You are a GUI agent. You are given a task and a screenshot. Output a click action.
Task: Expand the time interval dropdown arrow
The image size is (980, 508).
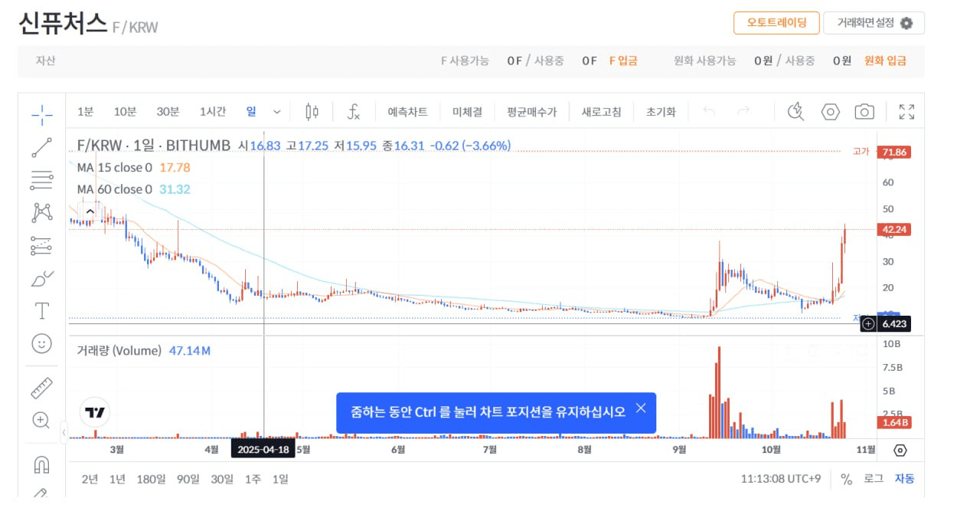click(277, 112)
